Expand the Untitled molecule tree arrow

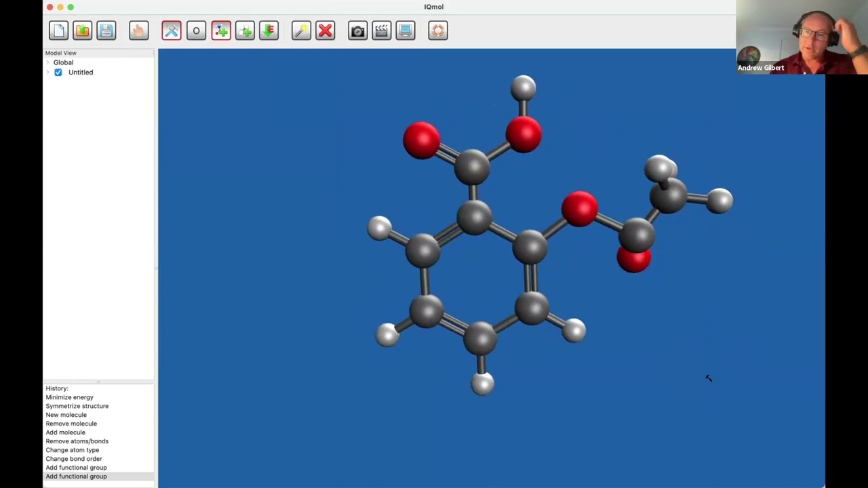coord(48,73)
